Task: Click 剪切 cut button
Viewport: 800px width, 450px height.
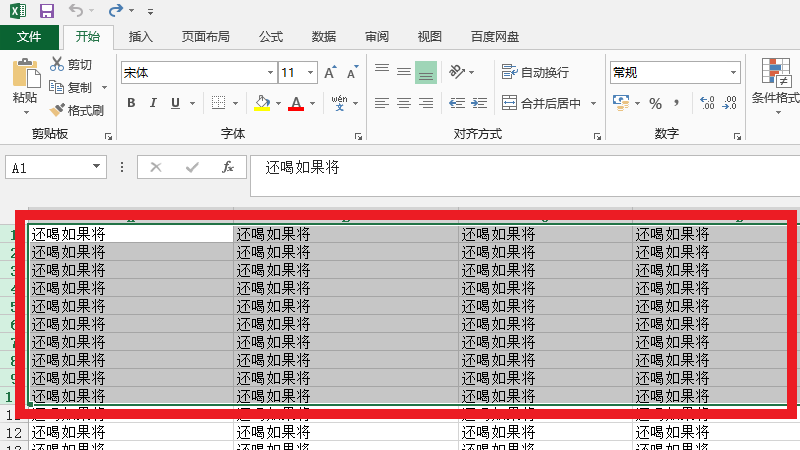Action: (71, 64)
